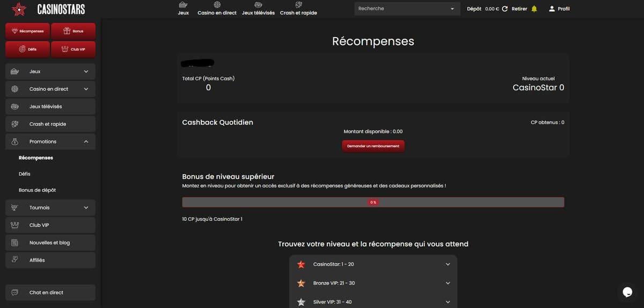
Task: Expand the Casino en direct sidebar chevron
Action: [x=86, y=89]
